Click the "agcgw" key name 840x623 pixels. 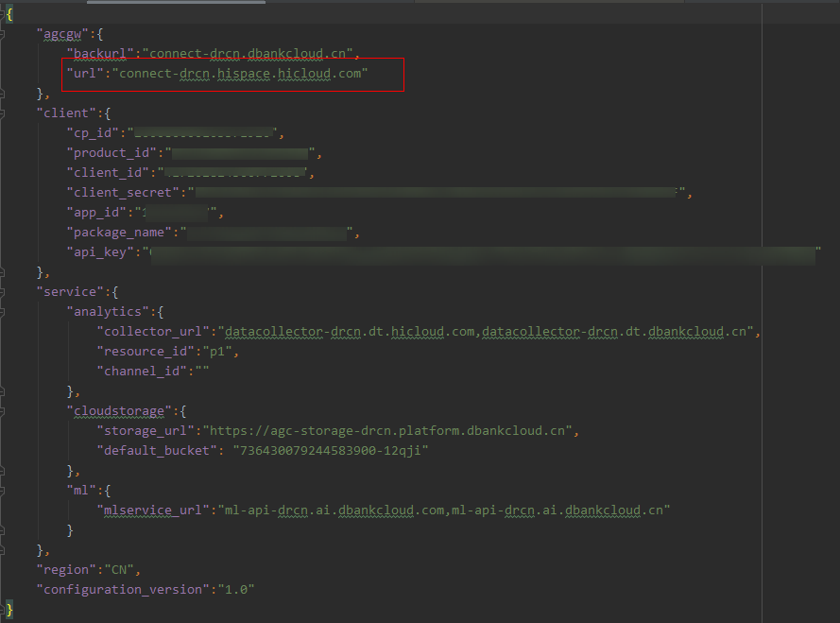click(62, 34)
